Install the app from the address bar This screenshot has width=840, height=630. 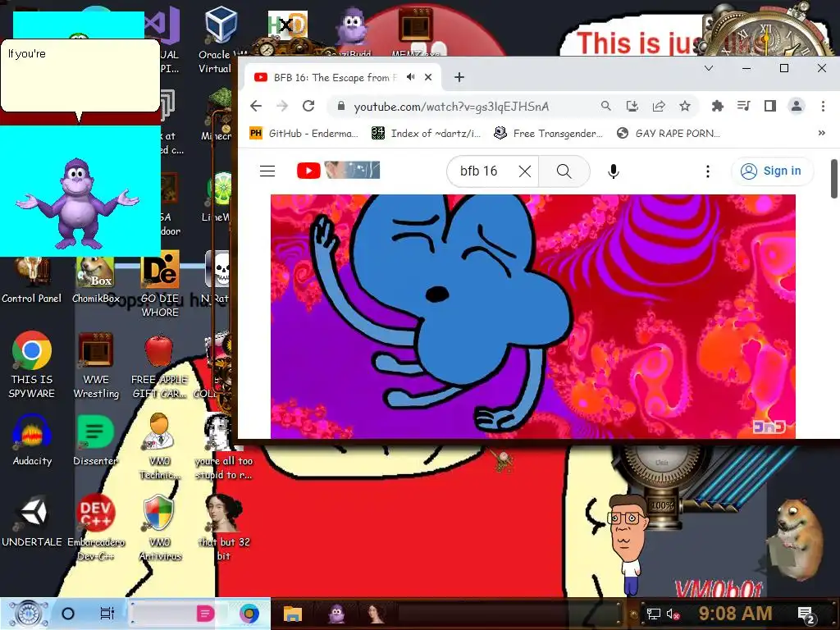(x=632, y=106)
